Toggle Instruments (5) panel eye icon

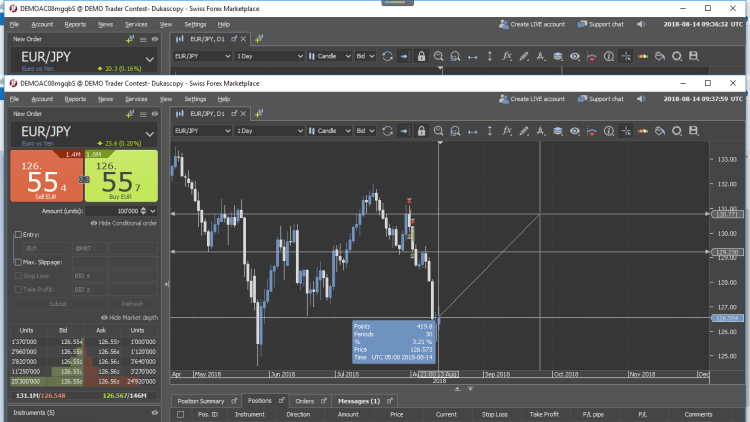point(154,412)
